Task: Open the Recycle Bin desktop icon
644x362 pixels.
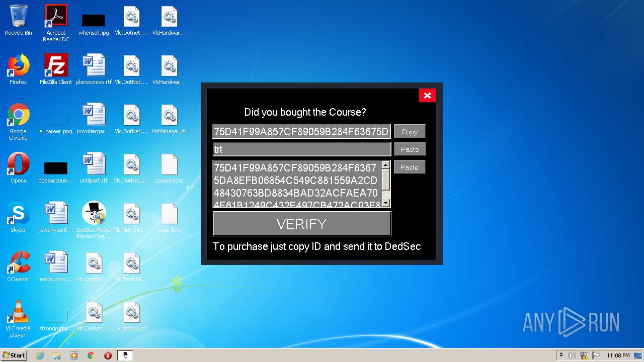Action: (18, 20)
